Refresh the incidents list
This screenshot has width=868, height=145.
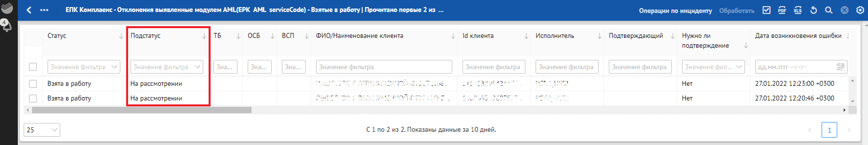click(x=813, y=10)
